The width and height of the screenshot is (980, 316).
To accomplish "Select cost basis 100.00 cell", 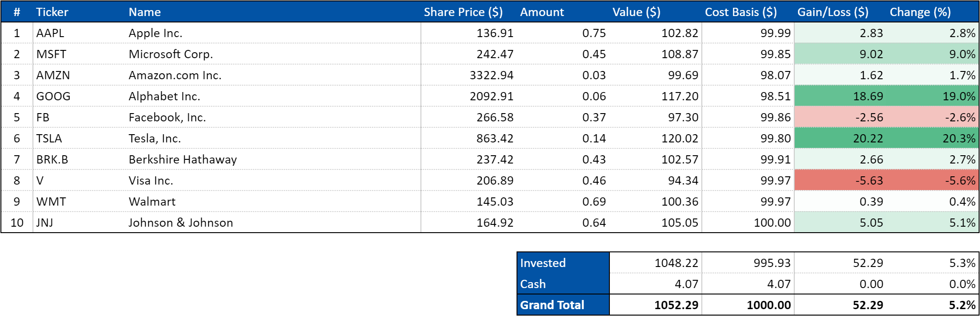I will click(x=748, y=223).
